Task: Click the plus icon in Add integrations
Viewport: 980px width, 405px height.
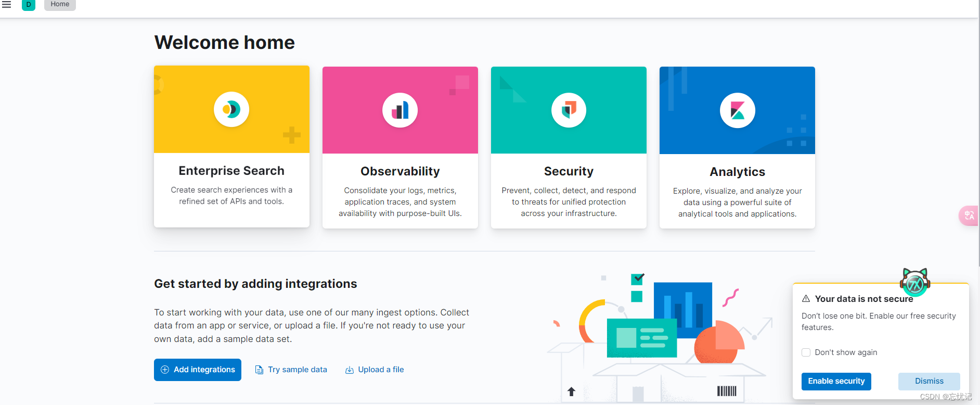Action: (165, 370)
